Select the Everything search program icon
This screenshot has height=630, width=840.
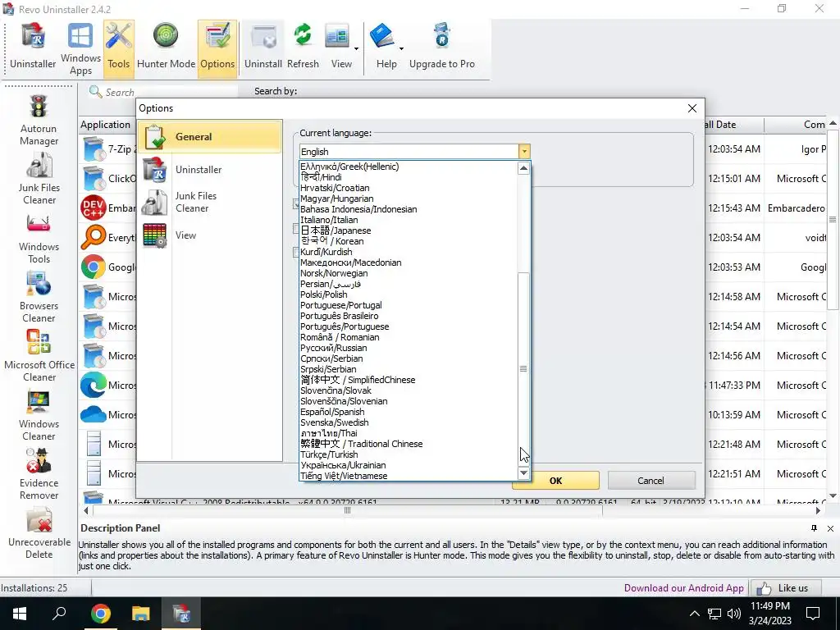[x=94, y=237]
